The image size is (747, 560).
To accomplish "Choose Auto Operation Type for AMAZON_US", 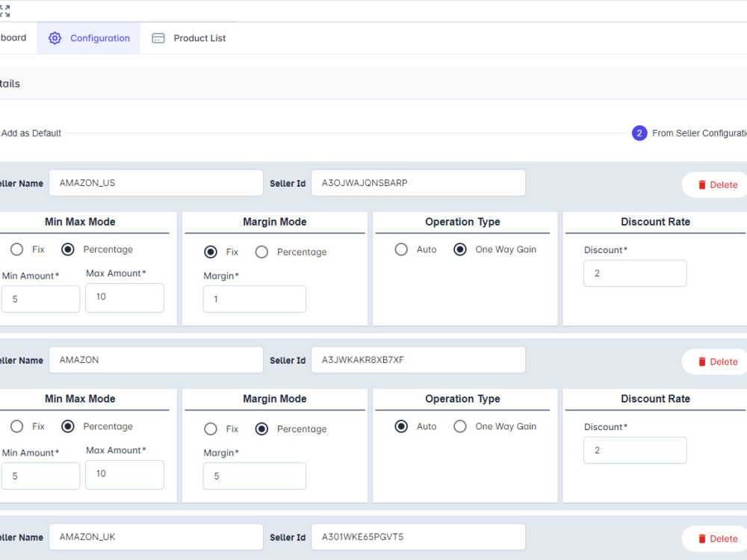I will (x=401, y=249).
